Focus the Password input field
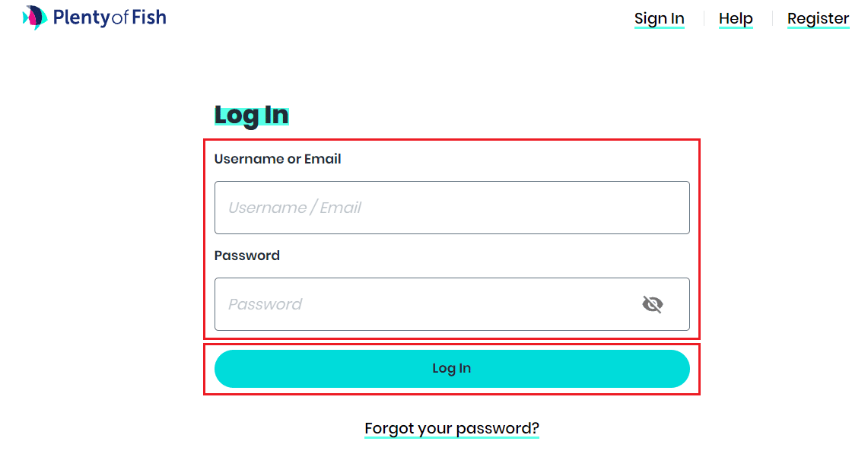868x454 pixels. pos(426,304)
